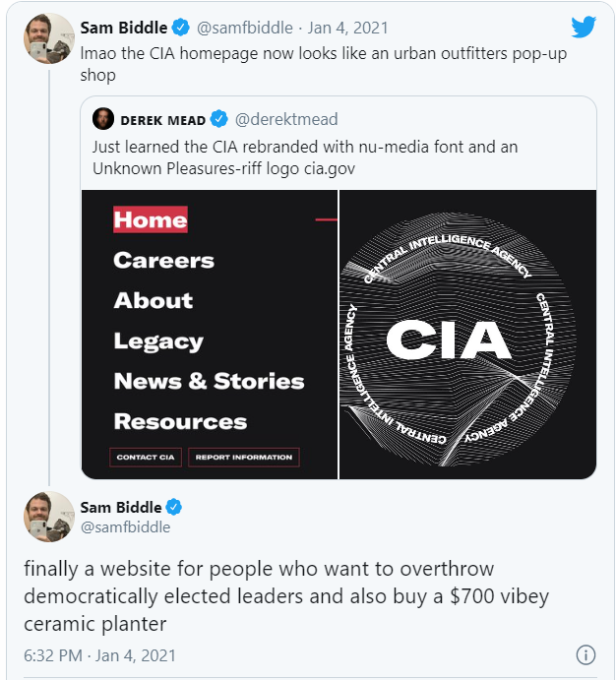Screen dimensions: 616x680
Task: Open News & Stories menu item
Action: pos(209,381)
